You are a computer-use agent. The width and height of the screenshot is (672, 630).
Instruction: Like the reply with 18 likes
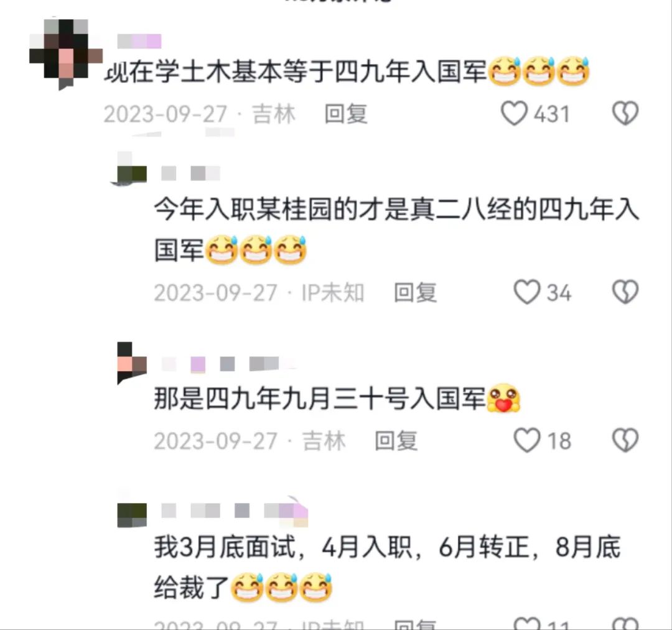[x=527, y=440]
